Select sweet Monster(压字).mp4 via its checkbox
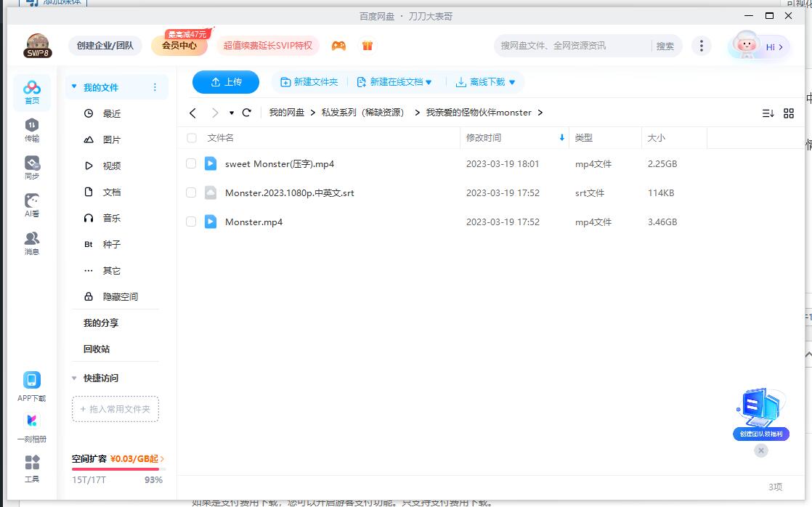Image resolution: width=812 pixels, height=507 pixels. click(191, 163)
